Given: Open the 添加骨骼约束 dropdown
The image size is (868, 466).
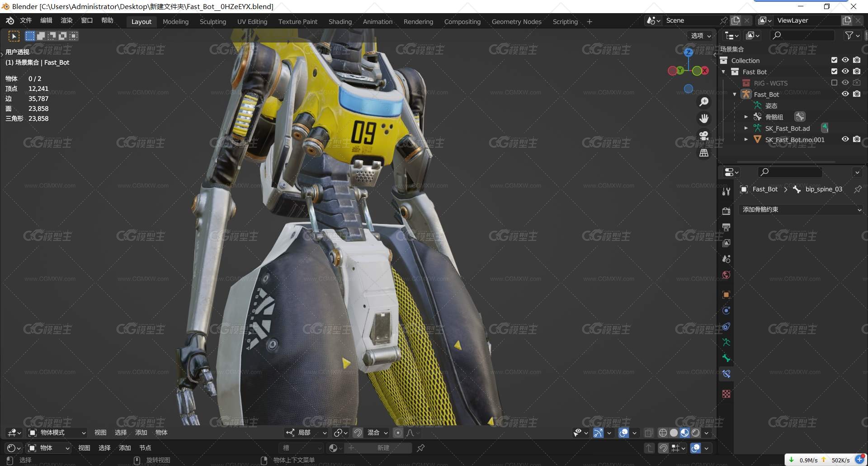Looking at the screenshot, I should coord(801,209).
